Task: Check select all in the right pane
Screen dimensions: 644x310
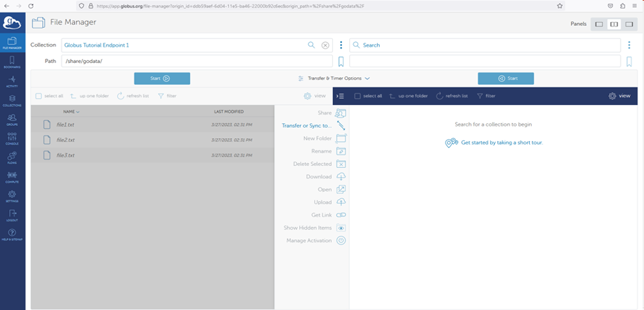Action: [x=357, y=96]
